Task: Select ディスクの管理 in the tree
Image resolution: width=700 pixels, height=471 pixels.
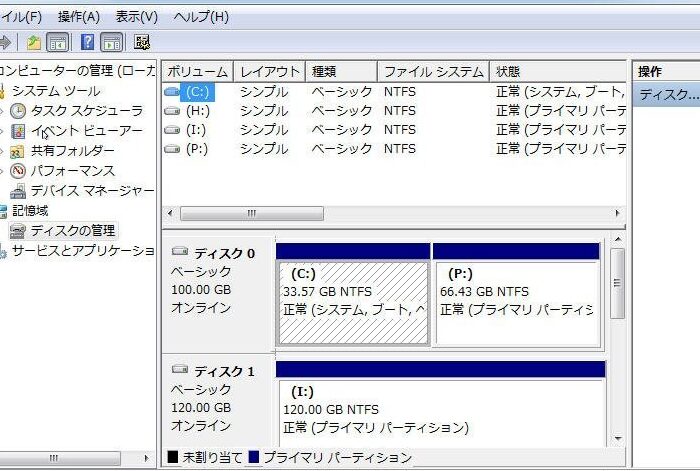Action: coord(72,231)
